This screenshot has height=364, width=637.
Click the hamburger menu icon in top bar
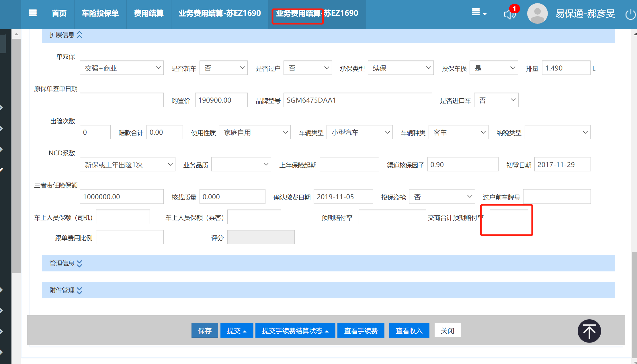coord(33,13)
